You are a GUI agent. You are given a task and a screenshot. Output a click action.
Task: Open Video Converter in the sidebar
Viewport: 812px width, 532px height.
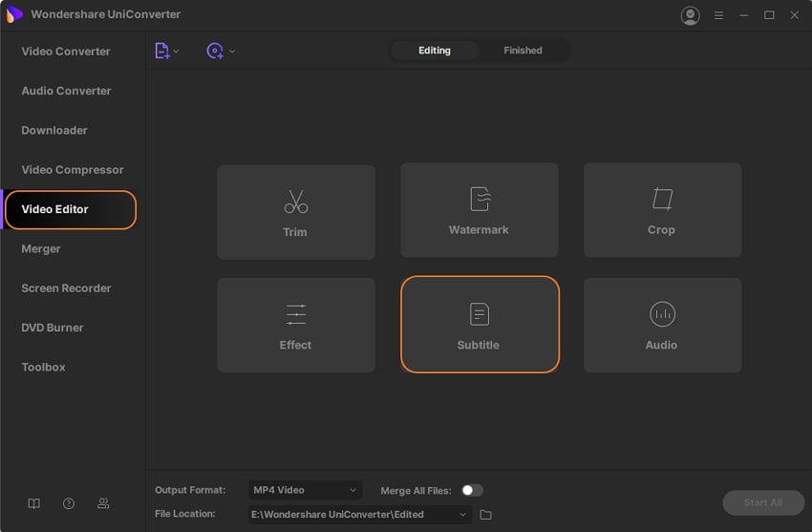click(66, 52)
